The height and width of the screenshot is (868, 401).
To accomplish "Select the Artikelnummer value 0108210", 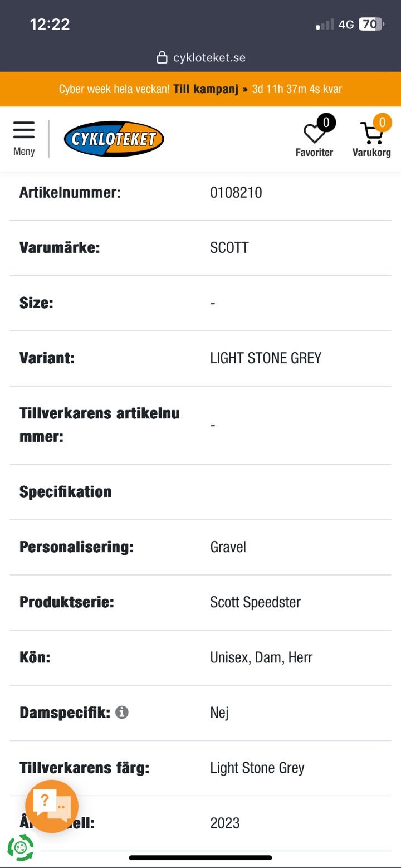I will (x=236, y=193).
